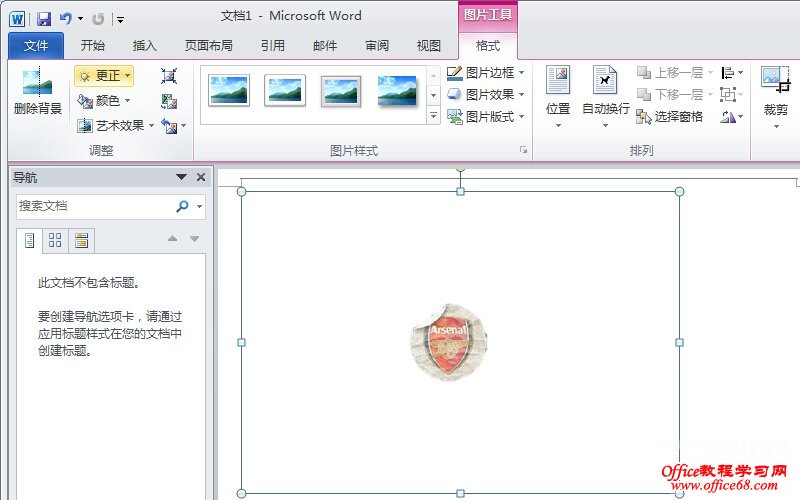Screen dimensions: 800x500
Task: Click the 裁剪 crop tool
Action: point(776,89)
